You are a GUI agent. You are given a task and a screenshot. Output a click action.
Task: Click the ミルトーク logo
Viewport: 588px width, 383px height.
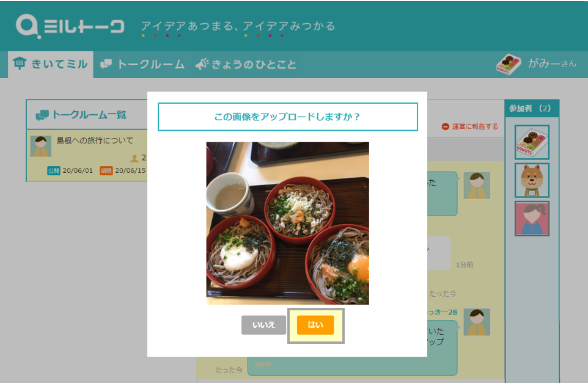click(70, 26)
